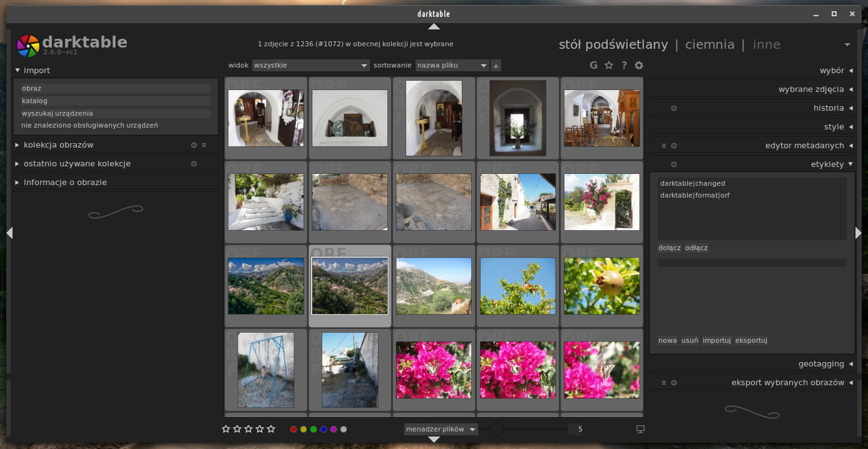The height and width of the screenshot is (449, 868).
Task: Open the sortowanie dropdown
Action: (452, 65)
